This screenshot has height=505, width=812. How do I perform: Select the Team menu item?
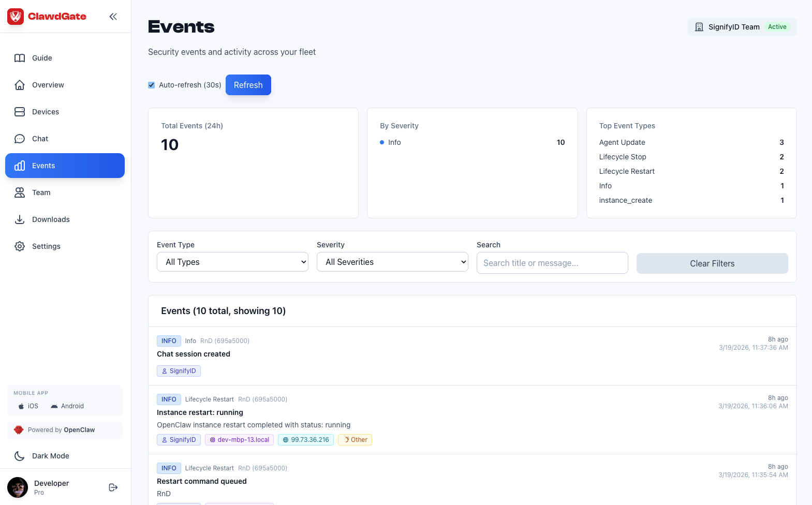[65, 192]
